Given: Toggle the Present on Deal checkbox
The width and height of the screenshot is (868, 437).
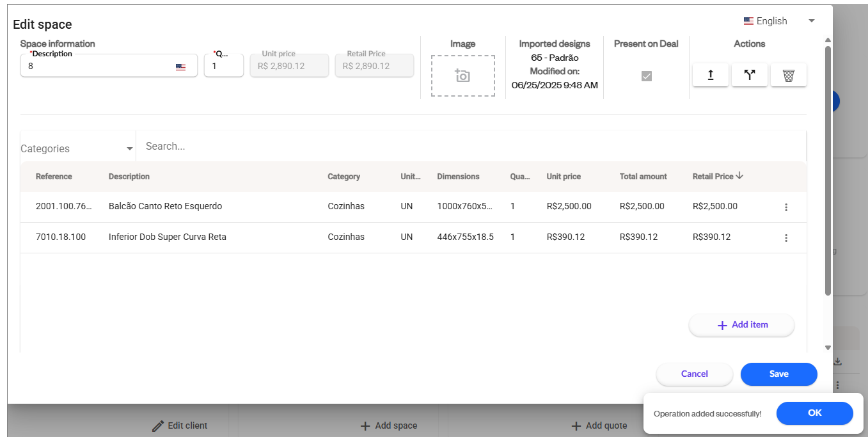Looking at the screenshot, I should pyautogui.click(x=647, y=76).
